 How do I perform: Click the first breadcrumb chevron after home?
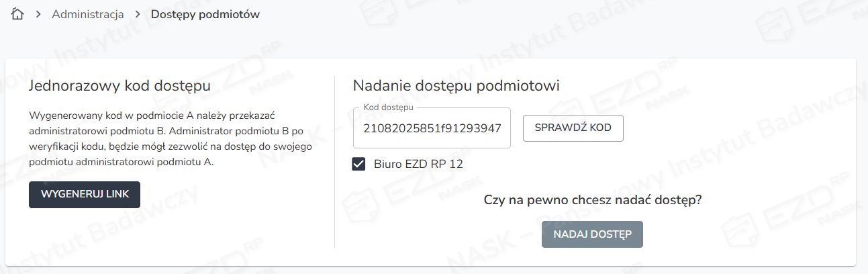coord(38,14)
